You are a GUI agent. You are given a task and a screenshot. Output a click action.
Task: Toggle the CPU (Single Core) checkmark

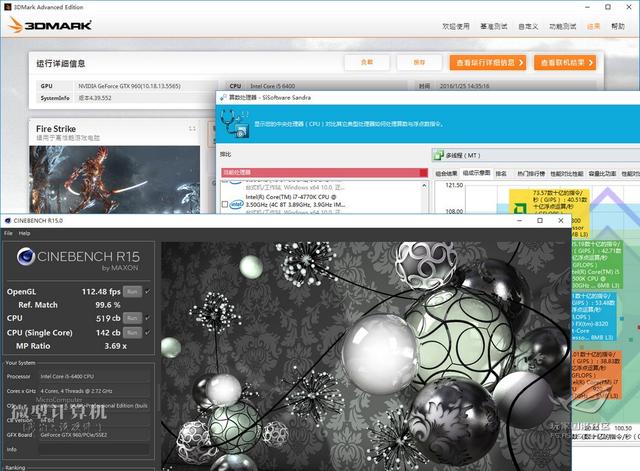tap(147, 333)
